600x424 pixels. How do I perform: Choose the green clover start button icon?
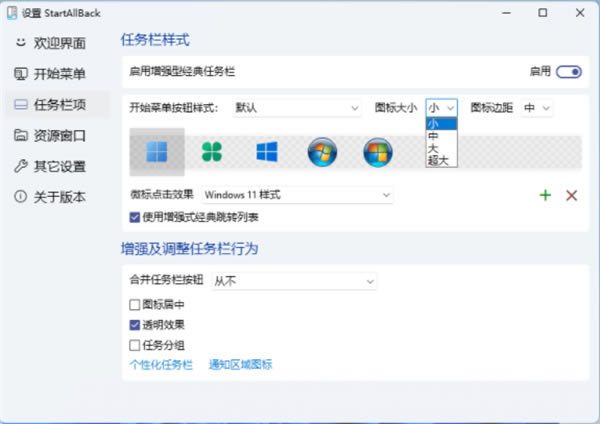(x=212, y=152)
